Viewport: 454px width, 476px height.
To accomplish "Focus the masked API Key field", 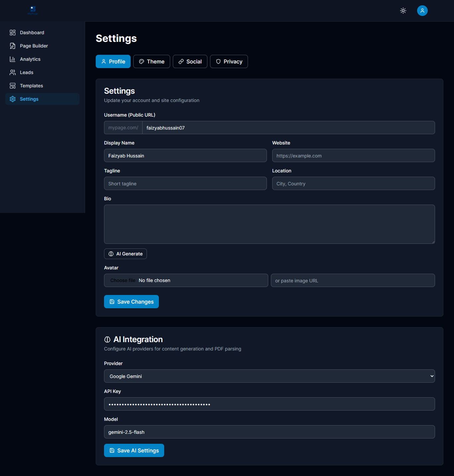I will [269, 404].
